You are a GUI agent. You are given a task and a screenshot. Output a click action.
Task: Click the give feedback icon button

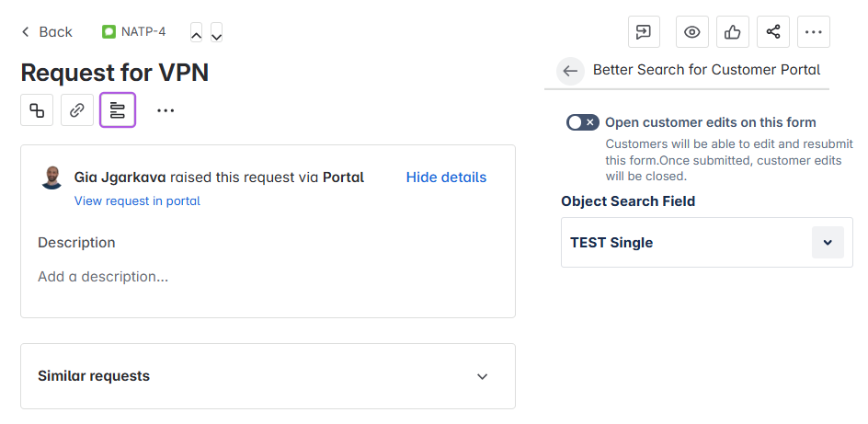pos(644,32)
